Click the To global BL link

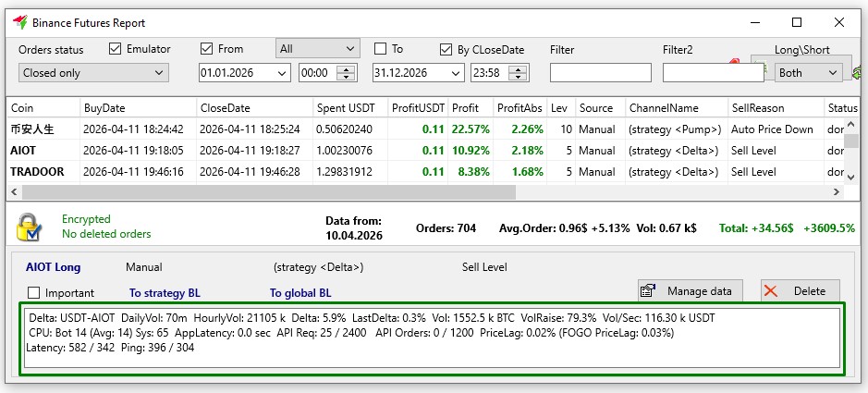299,293
